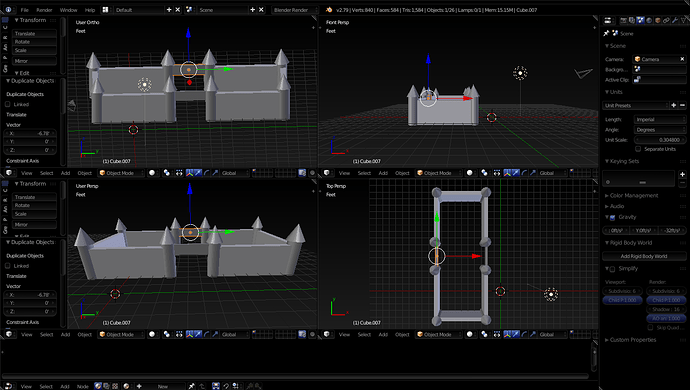Viewport: 690px width, 390px height.
Task: Open the Modifiers wrench tab icon
Action: [675, 20]
